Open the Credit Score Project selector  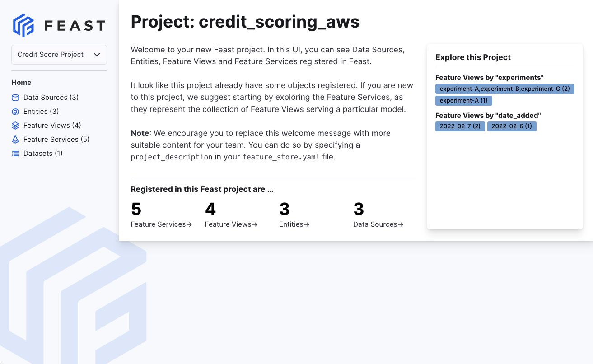click(59, 54)
